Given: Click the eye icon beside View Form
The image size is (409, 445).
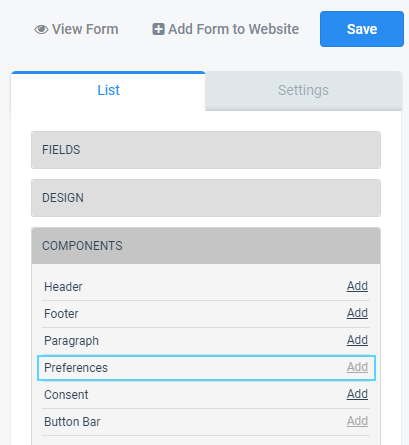Looking at the screenshot, I should pyautogui.click(x=41, y=29).
